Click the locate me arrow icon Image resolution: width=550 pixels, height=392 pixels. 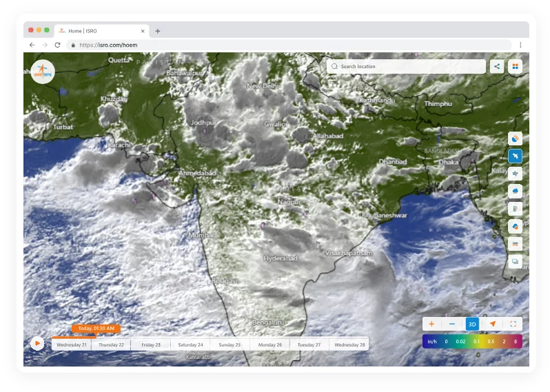coord(493,324)
